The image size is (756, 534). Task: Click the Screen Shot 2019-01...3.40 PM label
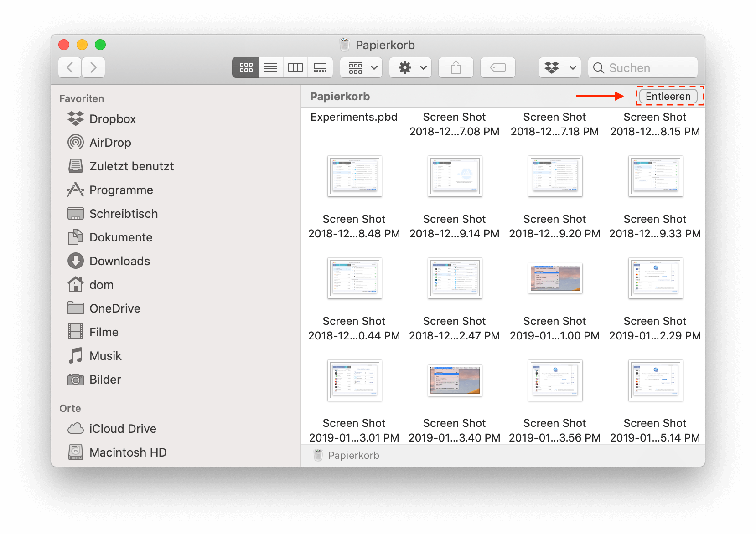click(455, 430)
